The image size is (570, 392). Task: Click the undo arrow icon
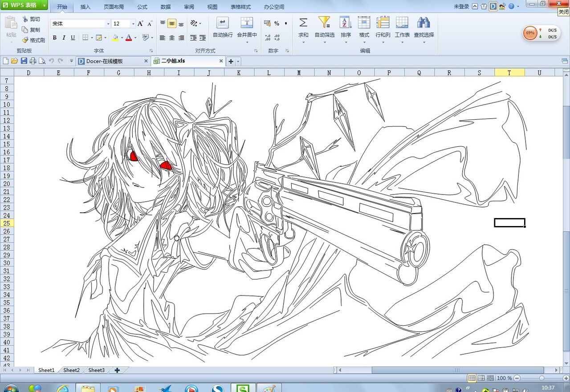click(x=51, y=61)
